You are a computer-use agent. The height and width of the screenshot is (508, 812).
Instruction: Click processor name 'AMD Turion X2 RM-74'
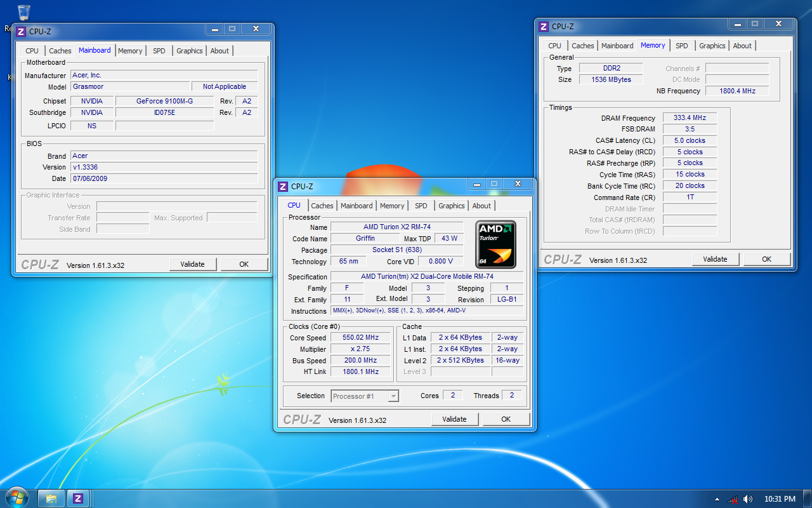[397, 227]
